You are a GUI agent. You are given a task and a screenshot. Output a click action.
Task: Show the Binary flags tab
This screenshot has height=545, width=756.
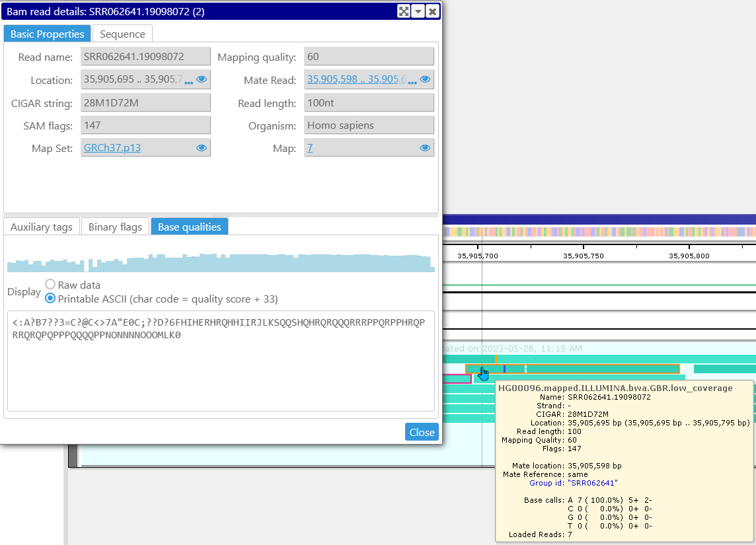115,227
